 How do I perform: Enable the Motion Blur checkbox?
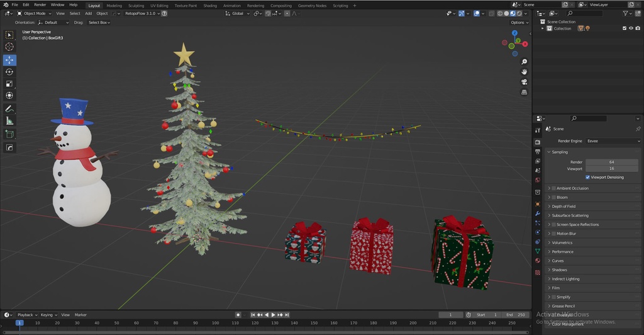point(553,234)
